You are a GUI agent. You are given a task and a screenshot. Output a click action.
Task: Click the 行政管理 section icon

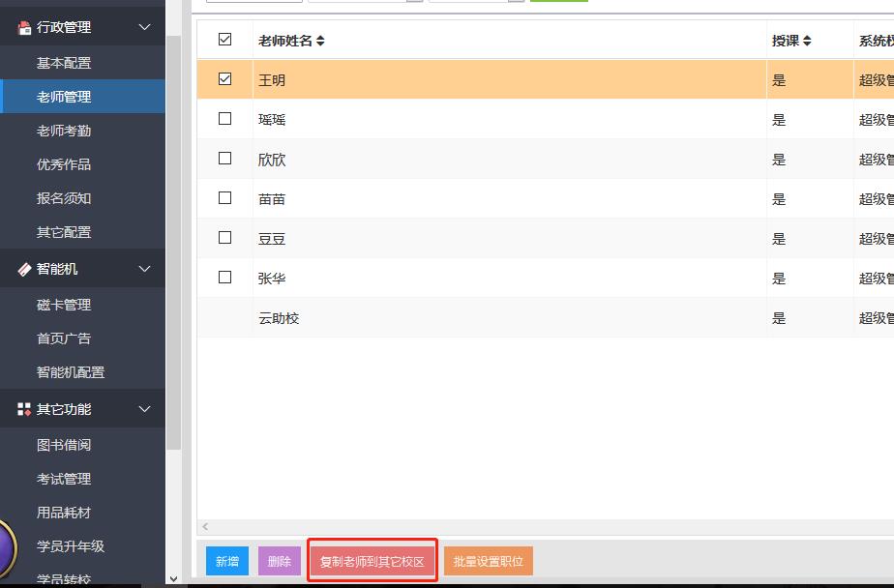coord(24,28)
